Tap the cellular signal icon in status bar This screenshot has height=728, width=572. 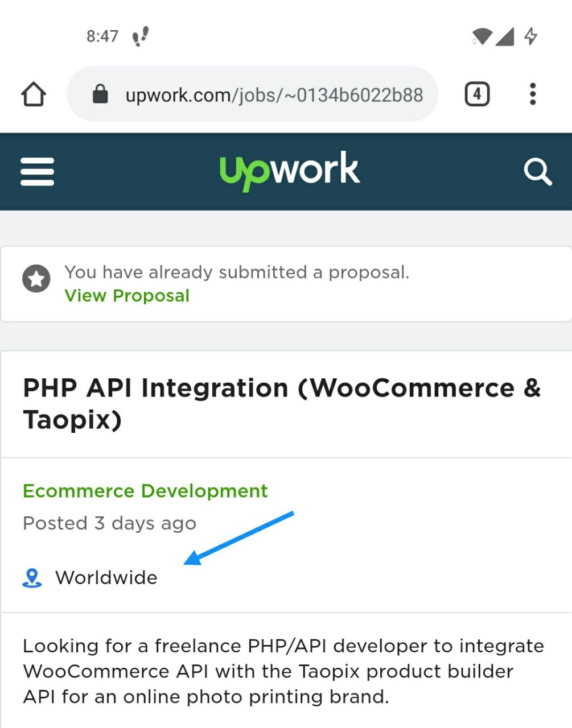[x=505, y=36]
